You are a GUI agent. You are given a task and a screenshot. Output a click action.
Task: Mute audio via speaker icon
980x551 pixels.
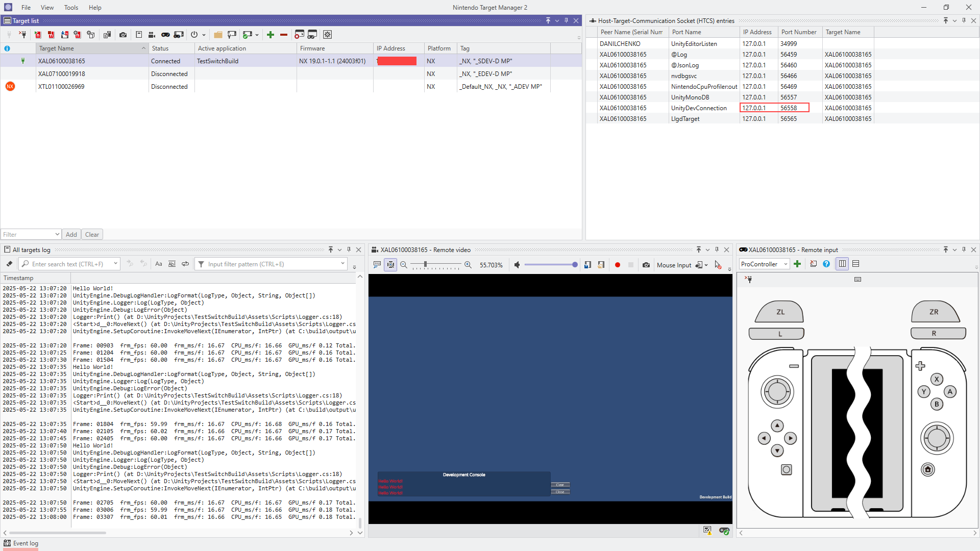(517, 265)
